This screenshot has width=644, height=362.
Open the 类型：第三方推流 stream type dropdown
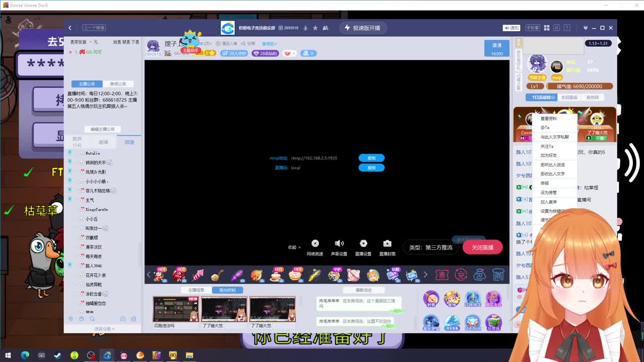tap(431, 247)
